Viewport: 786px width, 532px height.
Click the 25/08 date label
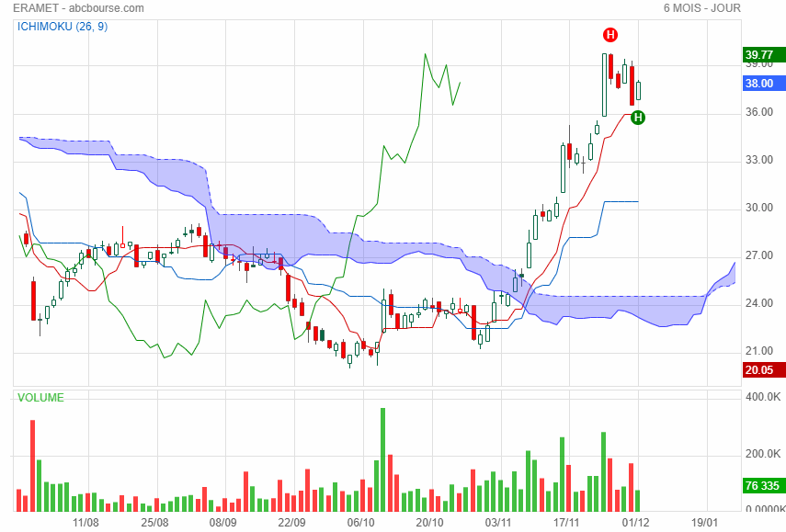154,523
